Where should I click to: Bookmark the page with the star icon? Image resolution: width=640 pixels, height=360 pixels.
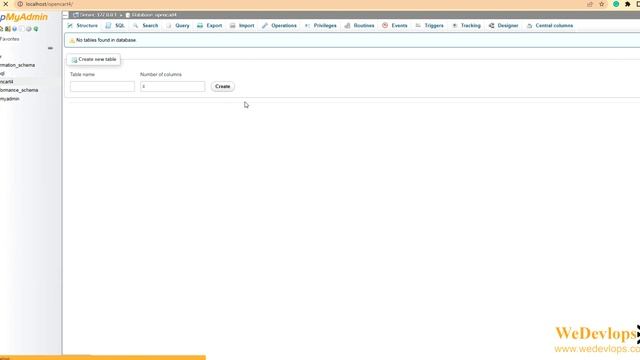(x=602, y=4)
